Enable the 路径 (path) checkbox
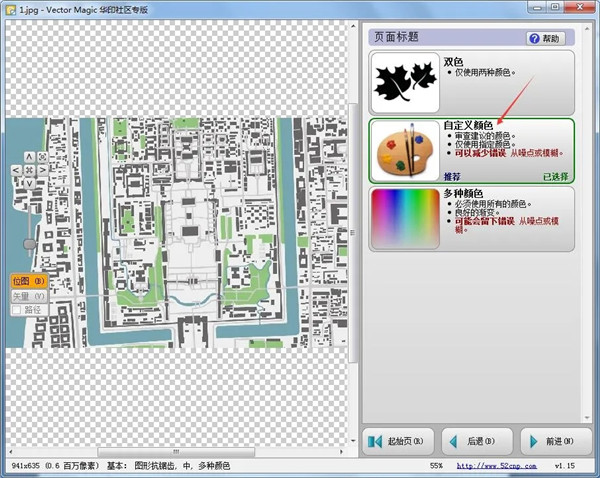600x478 pixels. (15, 310)
